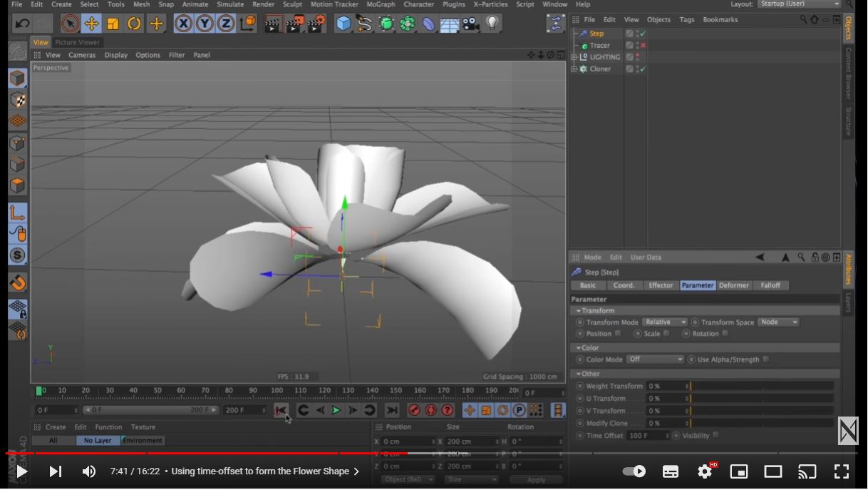Toggle the Y axis lock
The image size is (868, 490).
(205, 24)
